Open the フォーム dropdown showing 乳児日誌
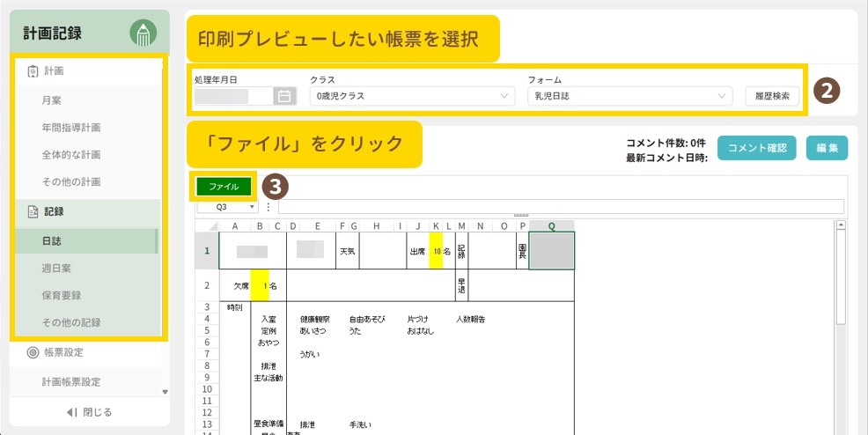Image resolution: width=868 pixels, height=435 pixels. click(x=629, y=96)
